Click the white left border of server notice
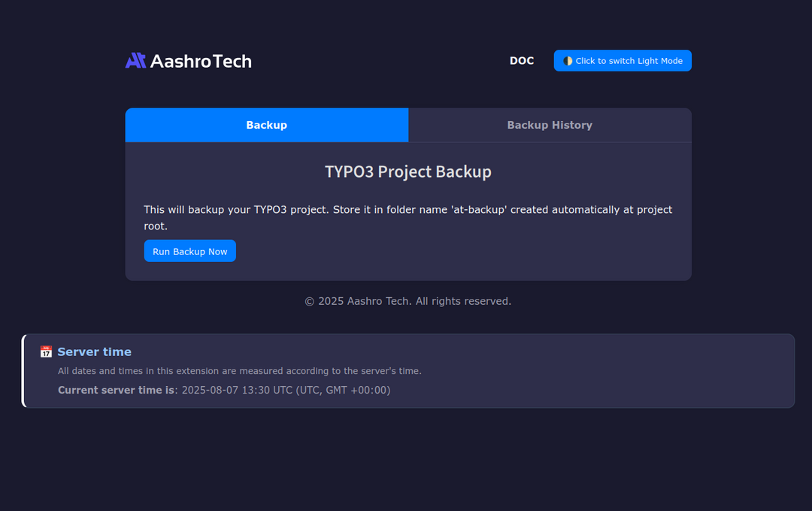This screenshot has height=511, width=812. [23, 371]
